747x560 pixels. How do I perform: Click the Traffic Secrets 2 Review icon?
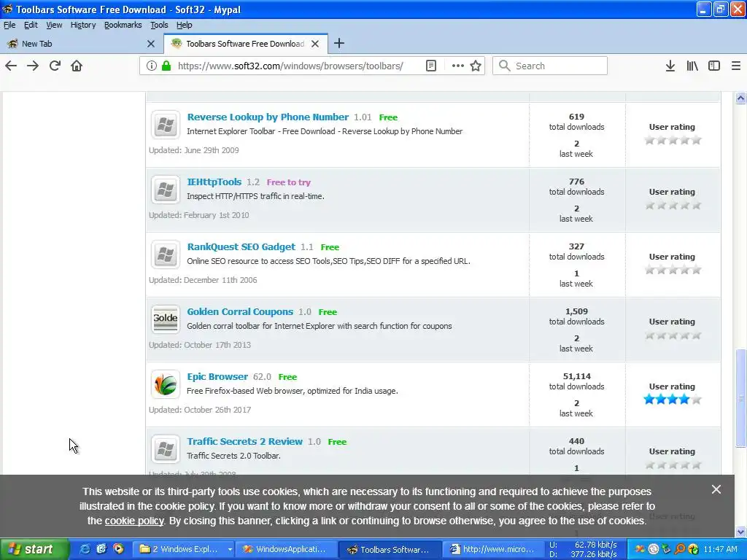pos(166,448)
